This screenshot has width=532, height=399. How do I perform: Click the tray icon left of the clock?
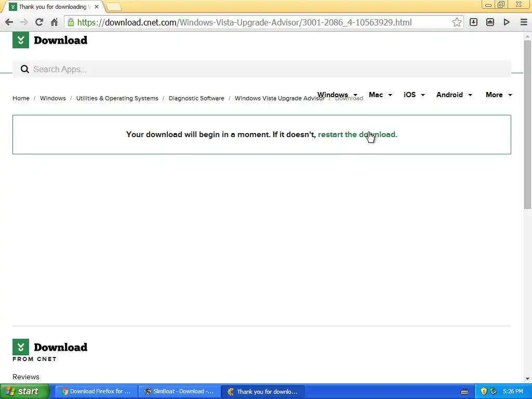click(494, 392)
